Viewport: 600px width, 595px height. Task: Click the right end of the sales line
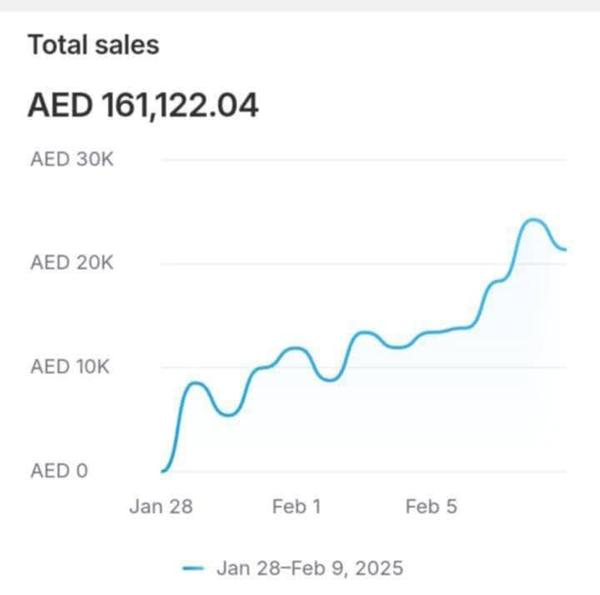pyautogui.click(x=565, y=249)
